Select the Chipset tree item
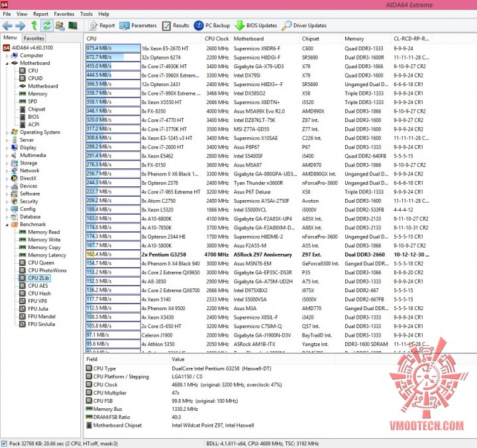This screenshot has width=477, height=448. (36, 109)
